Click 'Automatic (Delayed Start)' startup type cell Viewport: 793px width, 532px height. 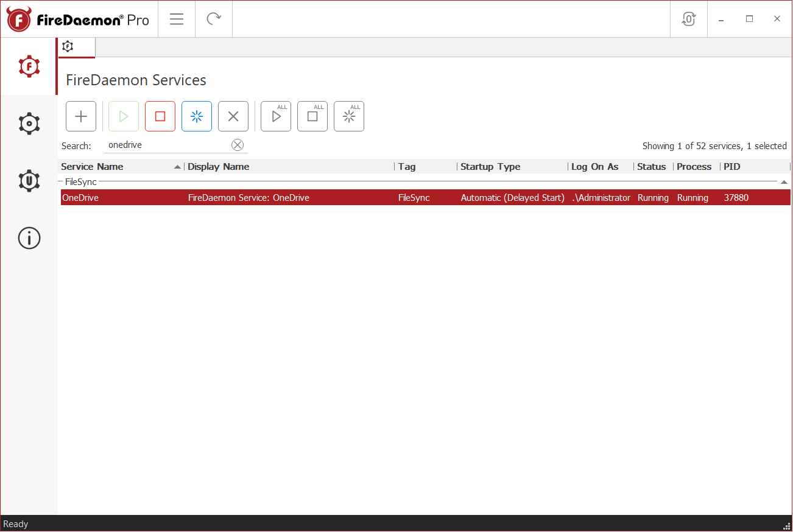click(x=513, y=198)
